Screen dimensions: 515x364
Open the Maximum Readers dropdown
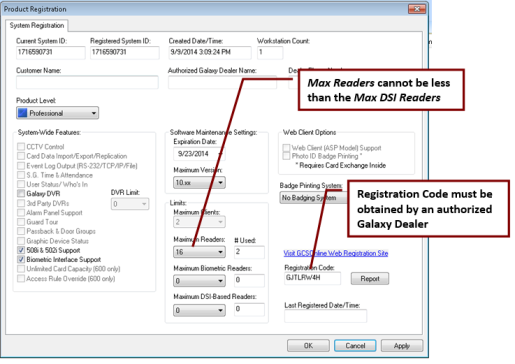coord(199,252)
